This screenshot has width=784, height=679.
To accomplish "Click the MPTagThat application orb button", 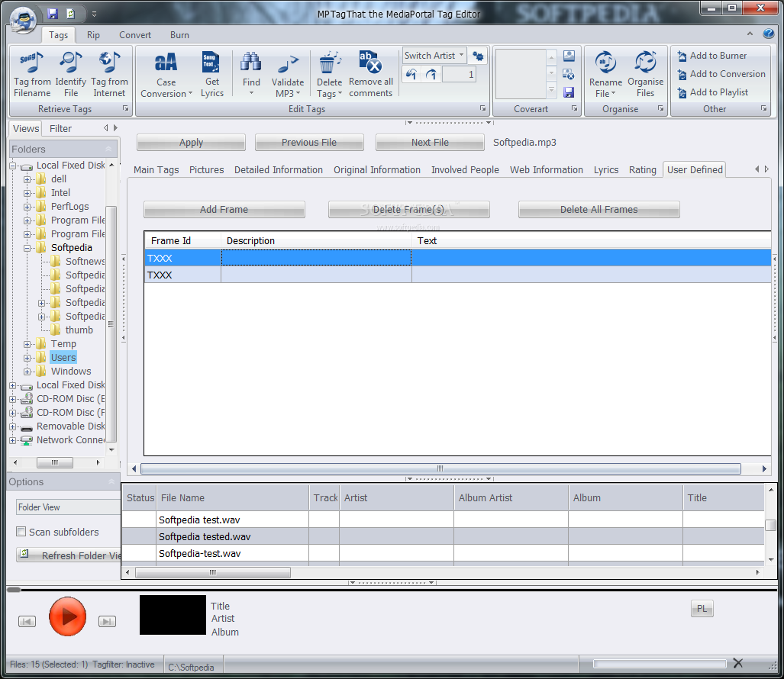I will (x=23, y=20).
